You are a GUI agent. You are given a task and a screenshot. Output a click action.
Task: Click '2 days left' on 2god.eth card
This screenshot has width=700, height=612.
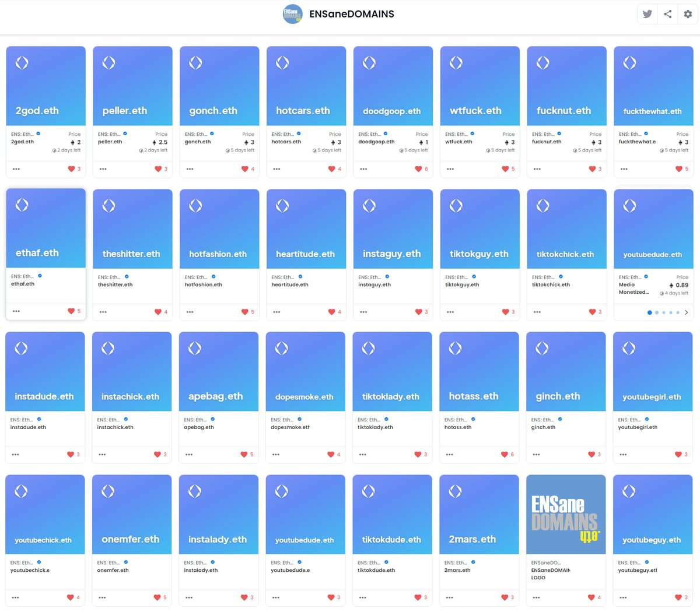tap(66, 150)
